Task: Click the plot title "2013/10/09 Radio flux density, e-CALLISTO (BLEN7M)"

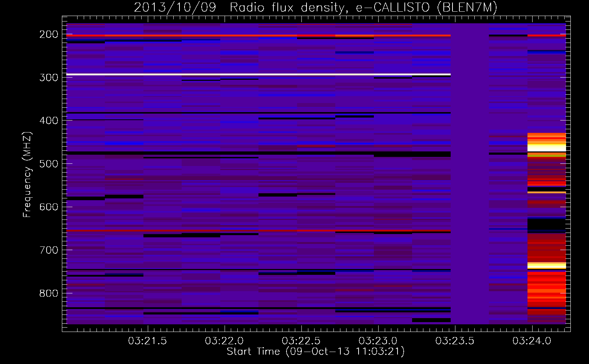Action: click(315, 7)
